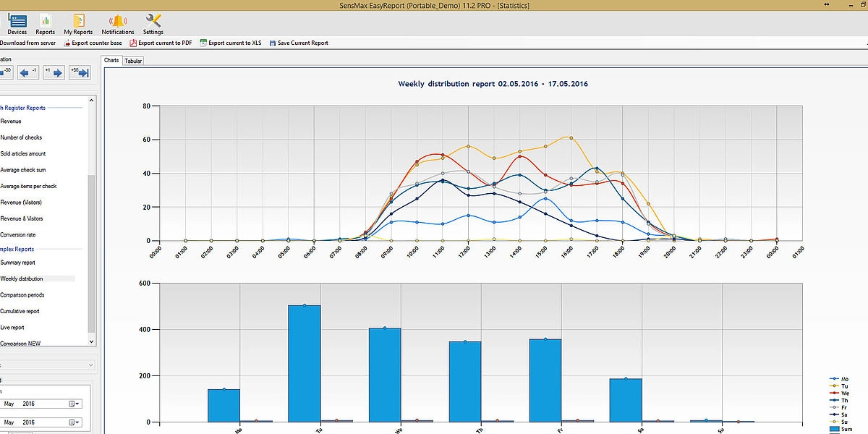Expand the disabled combo box below report list
Screen dimensions: 868x434
click(90, 366)
